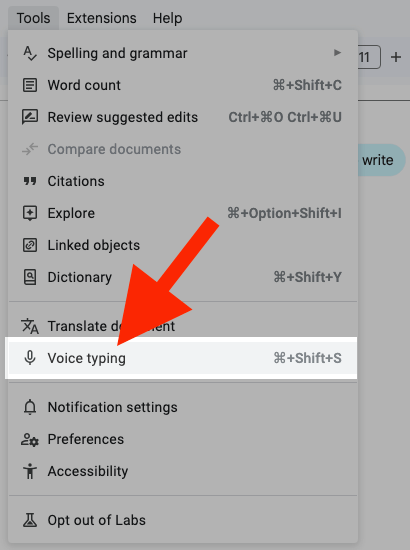Click the Opt out of Labs flask icon
Viewport: 410px width, 550px height.
tap(30, 520)
